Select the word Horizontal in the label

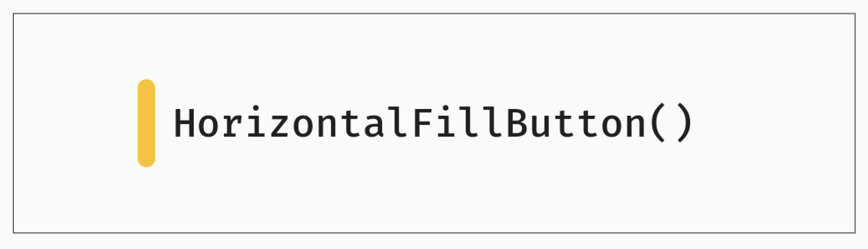[x=291, y=123]
